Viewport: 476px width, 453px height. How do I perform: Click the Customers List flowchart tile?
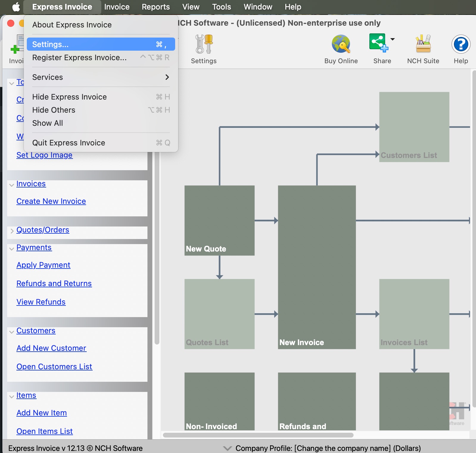[x=414, y=127]
